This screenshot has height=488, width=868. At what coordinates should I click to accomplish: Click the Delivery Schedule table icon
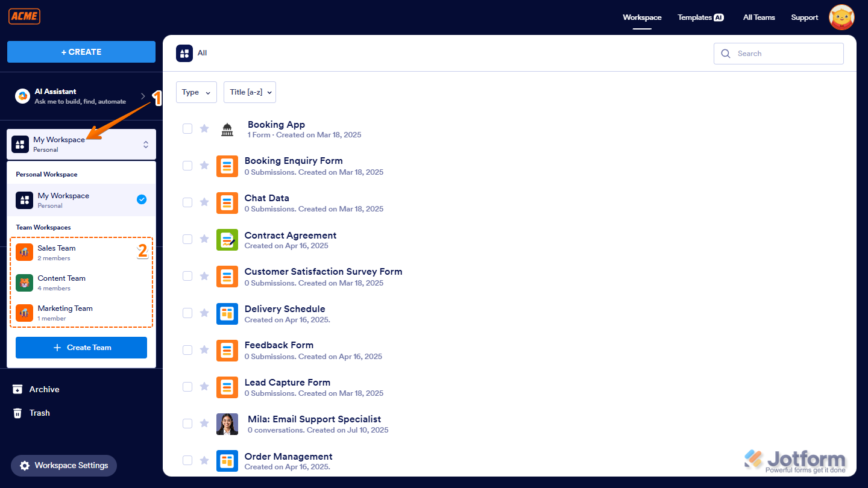tap(227, 313)
